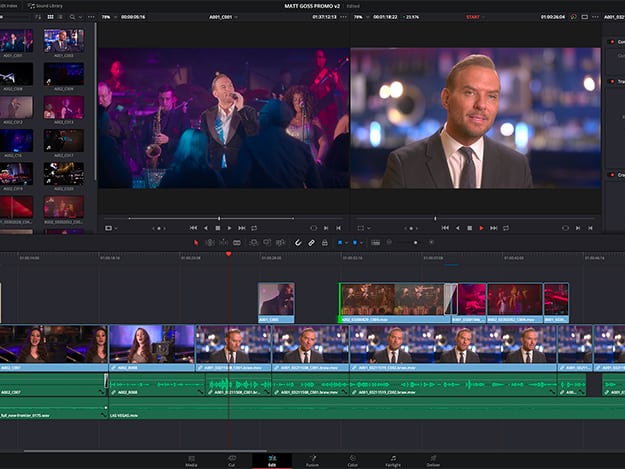Select the A001_C001 clip thumbnail in media pool

(x=18, y=42)
